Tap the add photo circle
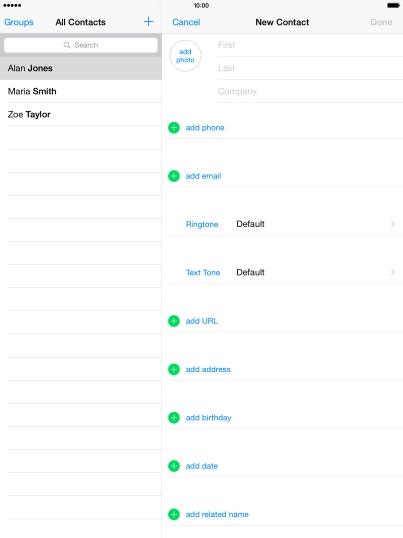Viewport: 403px width, 538px height. pyautogui.click(x=185, y=56)
